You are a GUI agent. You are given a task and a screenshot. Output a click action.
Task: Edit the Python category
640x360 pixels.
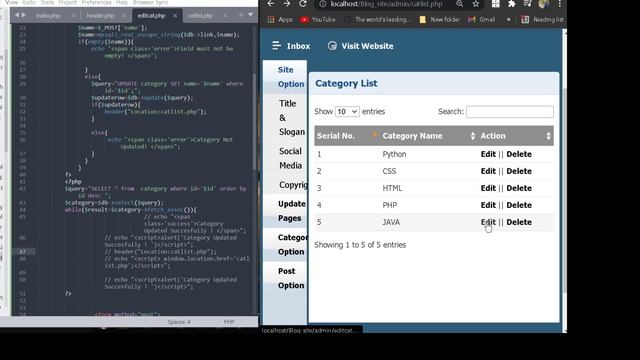[488, 154]
